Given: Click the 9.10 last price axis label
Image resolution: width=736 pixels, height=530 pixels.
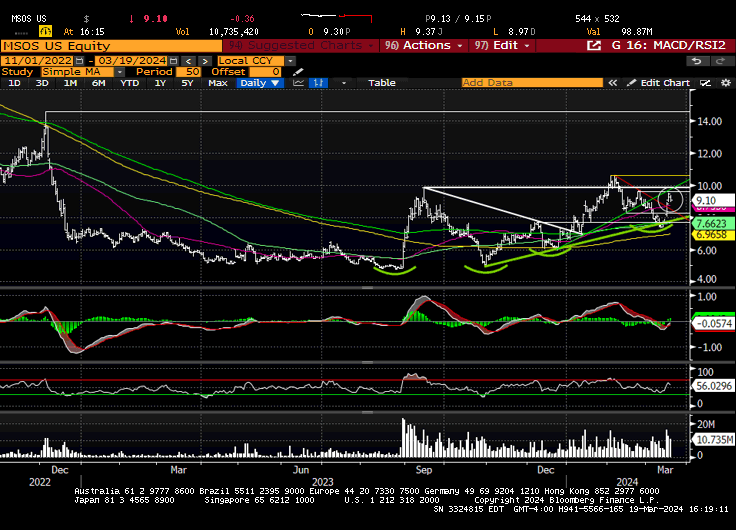Looking at the screenshot, I should click(713, 200).
